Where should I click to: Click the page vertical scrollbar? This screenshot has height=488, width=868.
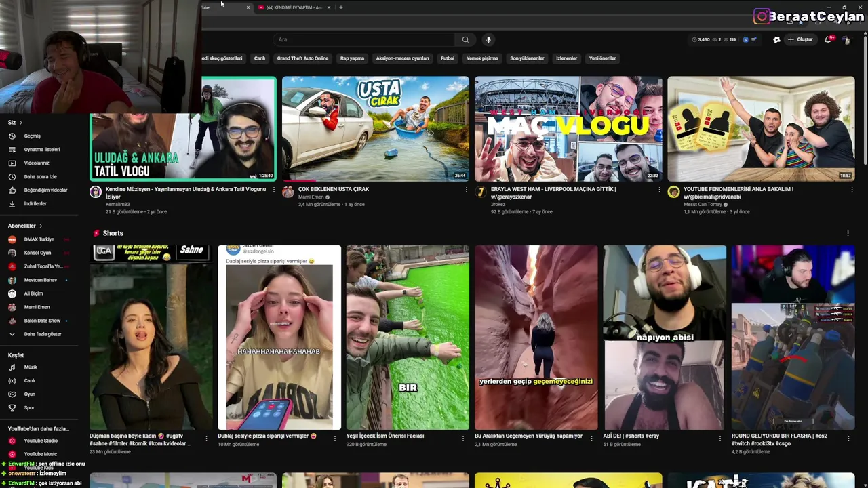coord(865,102)
